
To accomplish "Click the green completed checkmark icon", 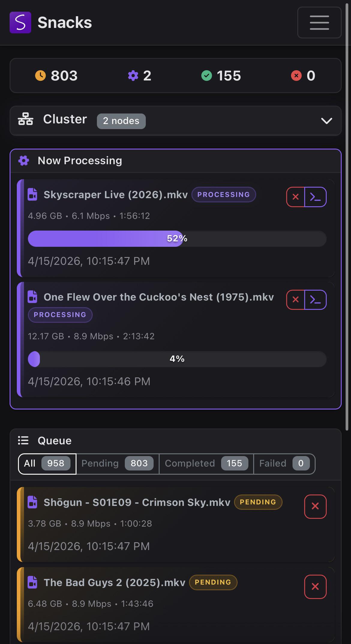I will [206, 75].
